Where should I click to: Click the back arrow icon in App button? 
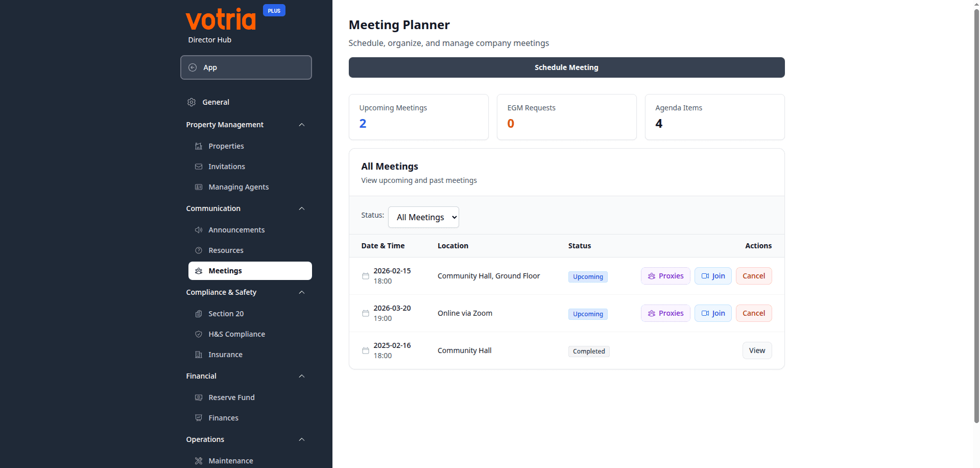(193, 67)
